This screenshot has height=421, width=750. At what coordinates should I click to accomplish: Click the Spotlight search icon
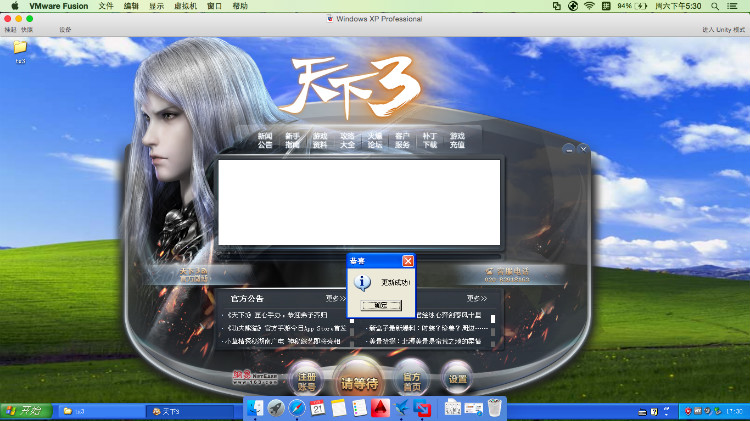tap(715, 6)
